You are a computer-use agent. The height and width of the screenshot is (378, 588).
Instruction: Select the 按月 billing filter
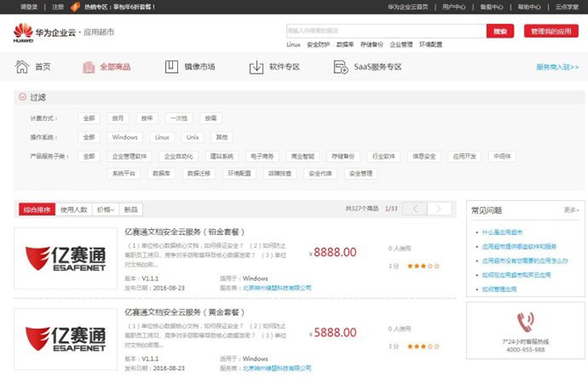click(x=117, y=118)
